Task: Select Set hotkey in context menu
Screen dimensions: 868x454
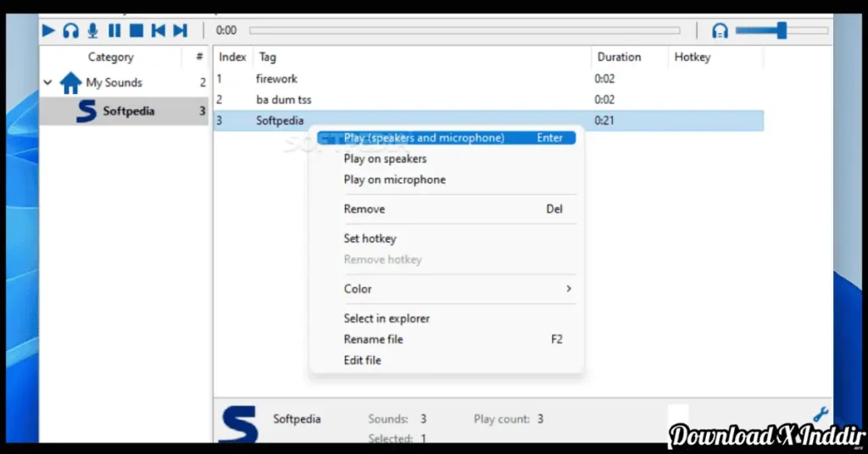Action: [x=370, y=238]
